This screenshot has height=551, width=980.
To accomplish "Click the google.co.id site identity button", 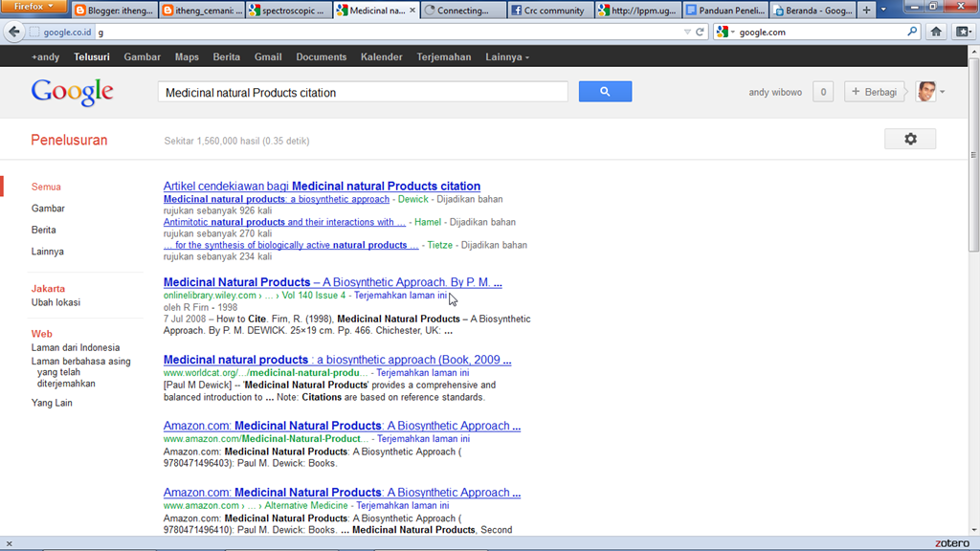I will click(x=61, y=32).
